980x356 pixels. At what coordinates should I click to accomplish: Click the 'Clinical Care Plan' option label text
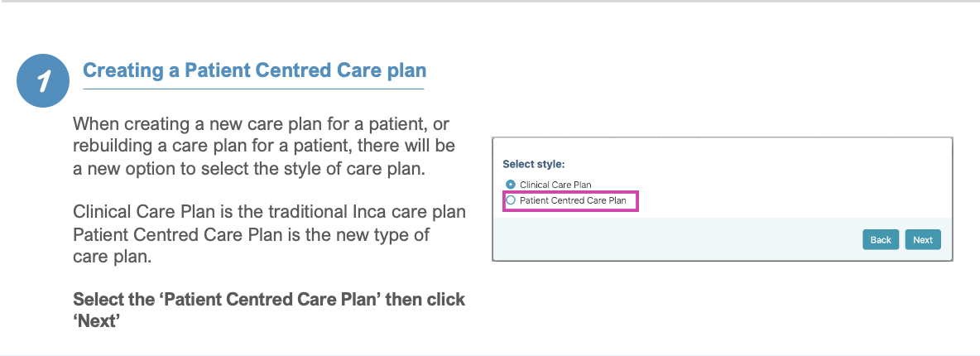(555, 185)
